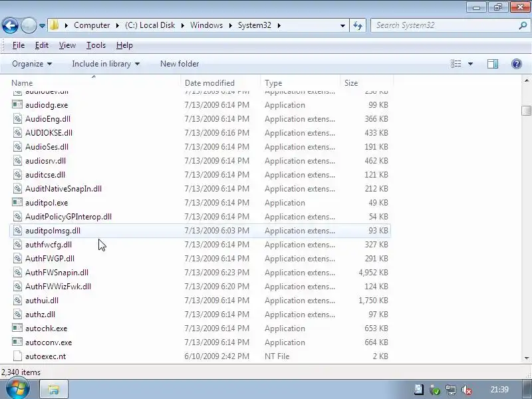Expand Windows breadcrumb arrow

pos(230,25)
